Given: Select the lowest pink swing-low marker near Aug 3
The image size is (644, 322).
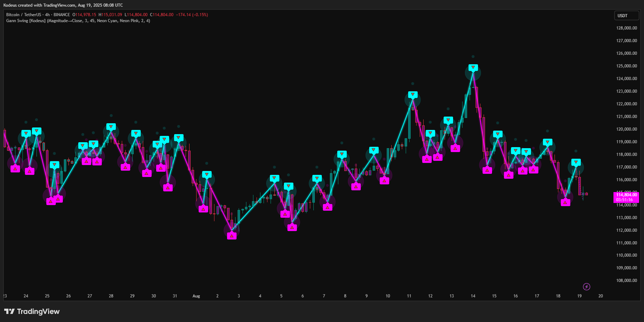Looking at the screenshot, I should [x=232, y=236].
